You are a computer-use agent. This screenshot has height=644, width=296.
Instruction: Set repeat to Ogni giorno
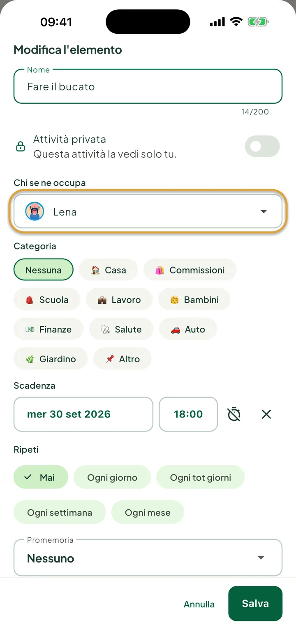[x=112, y=478]
